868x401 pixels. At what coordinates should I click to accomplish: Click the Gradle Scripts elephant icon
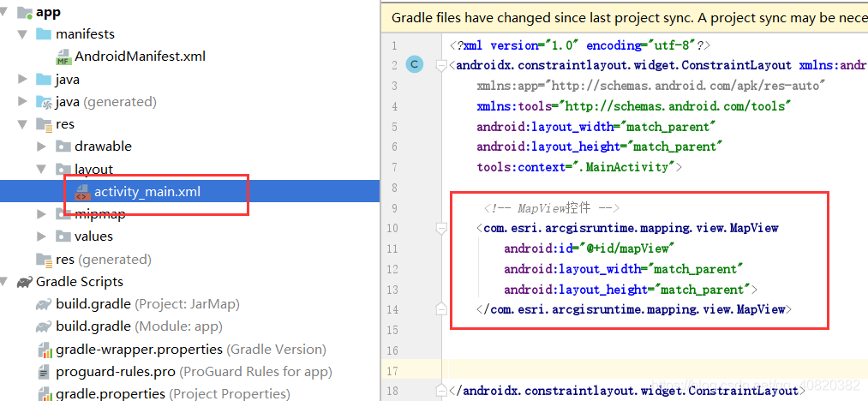pos(24,282)
